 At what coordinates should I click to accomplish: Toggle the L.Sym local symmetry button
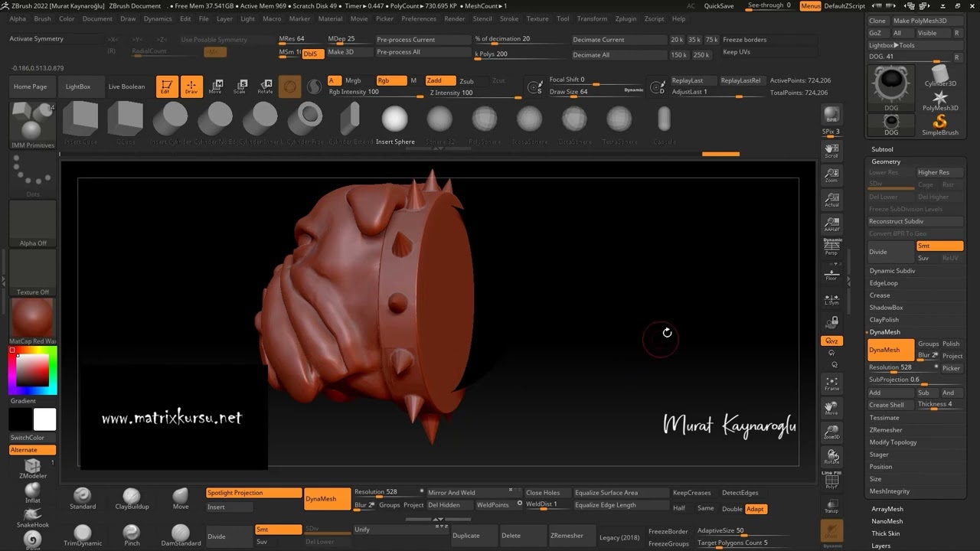[831, 298]
